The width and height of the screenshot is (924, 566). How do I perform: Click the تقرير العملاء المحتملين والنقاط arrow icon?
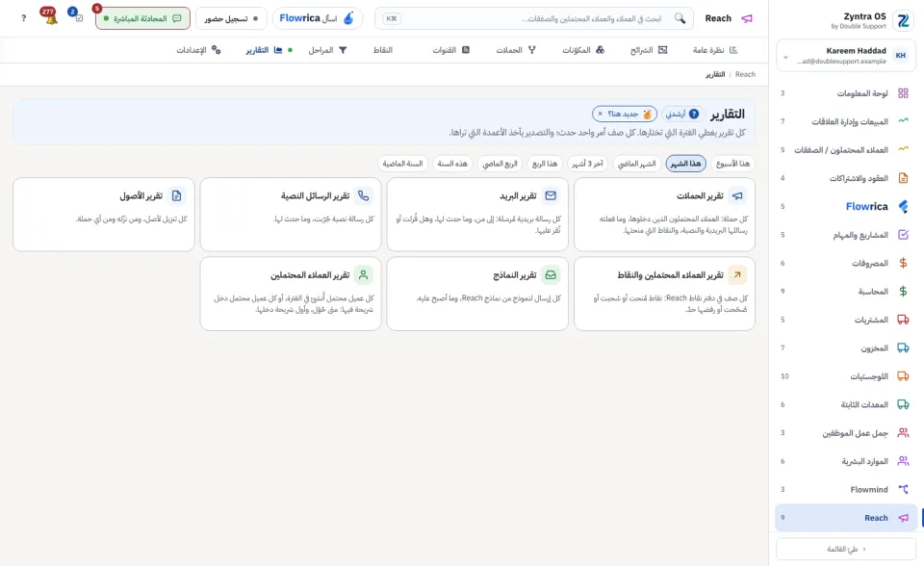(x=737, y=274)
